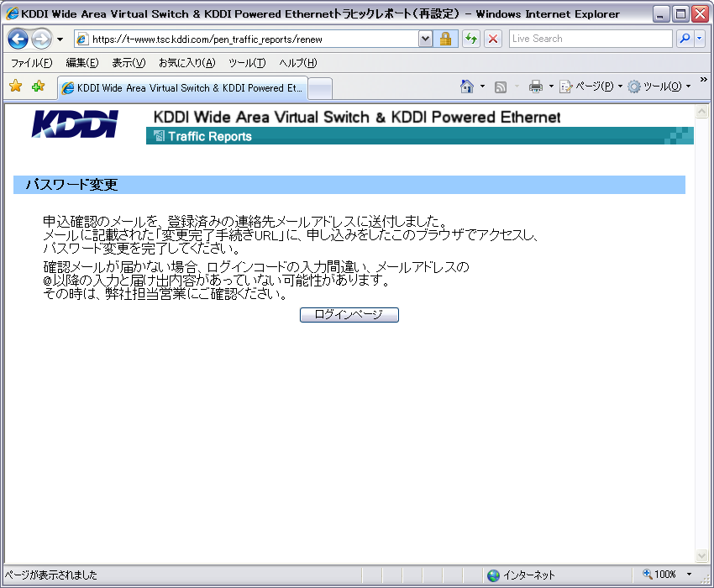Close the Internet Explorer window
The width and height of the screenshot is (714, 588).
pos(700,14)
